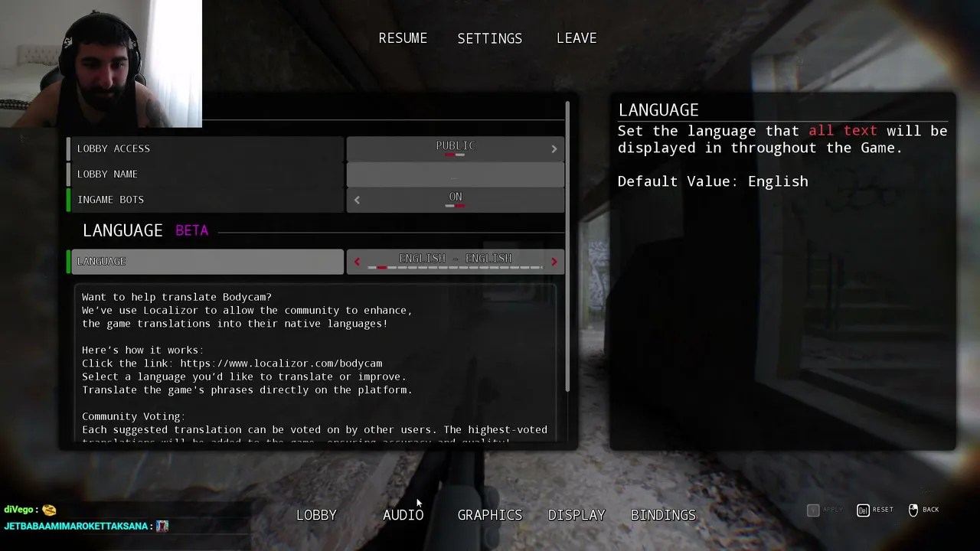Click the ENGLISH - ENGLISH language selector
The image size is (980, 551).
[456, 260]
